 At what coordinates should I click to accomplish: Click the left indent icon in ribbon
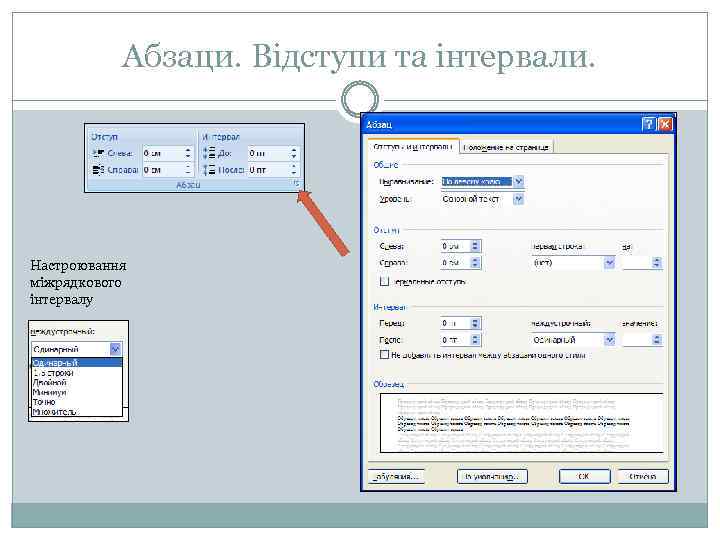tap(98, 153)
